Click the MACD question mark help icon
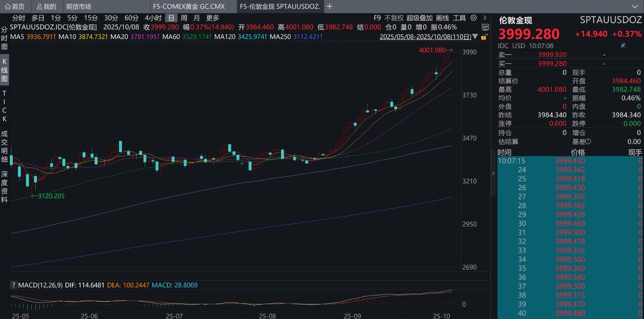The height and width of the screenshot is (319, 644). tap(14, 285)
